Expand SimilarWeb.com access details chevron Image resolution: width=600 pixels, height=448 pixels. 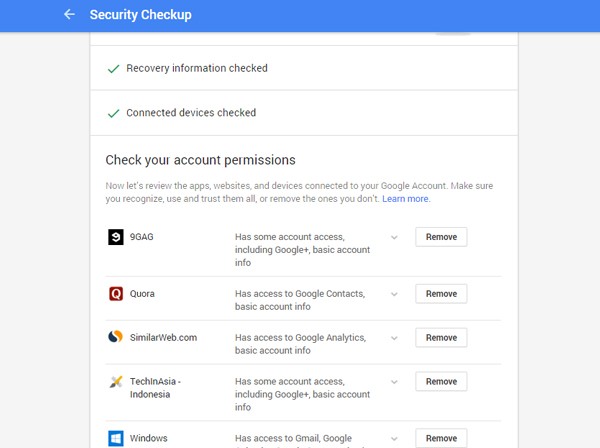[394, 338]
